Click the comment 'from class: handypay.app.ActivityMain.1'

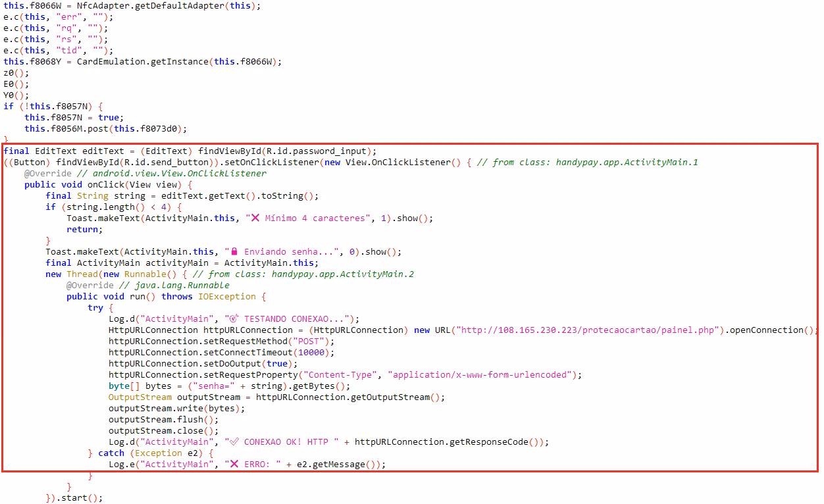pos(588,163)
